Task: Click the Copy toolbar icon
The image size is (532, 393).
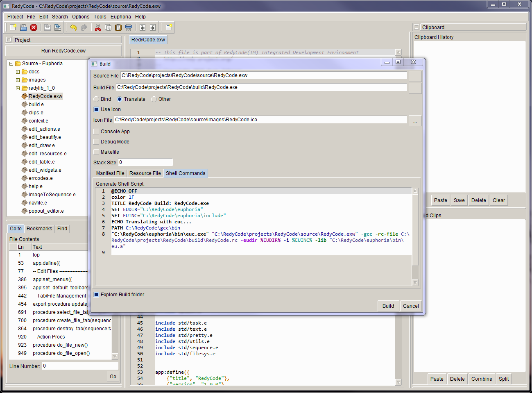Action: tap(108, 27)
